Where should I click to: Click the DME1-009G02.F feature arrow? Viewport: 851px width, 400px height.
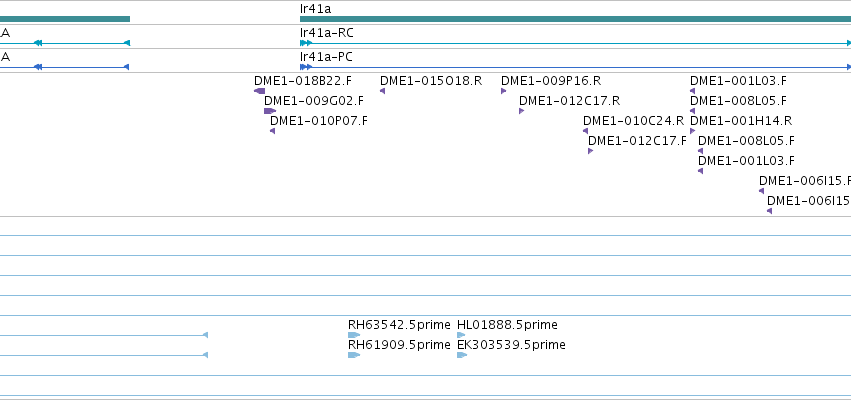pos(270,111)
